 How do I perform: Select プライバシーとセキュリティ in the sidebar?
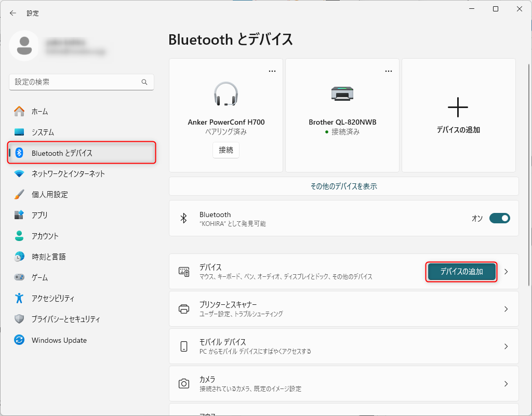[x=82, y=319]
